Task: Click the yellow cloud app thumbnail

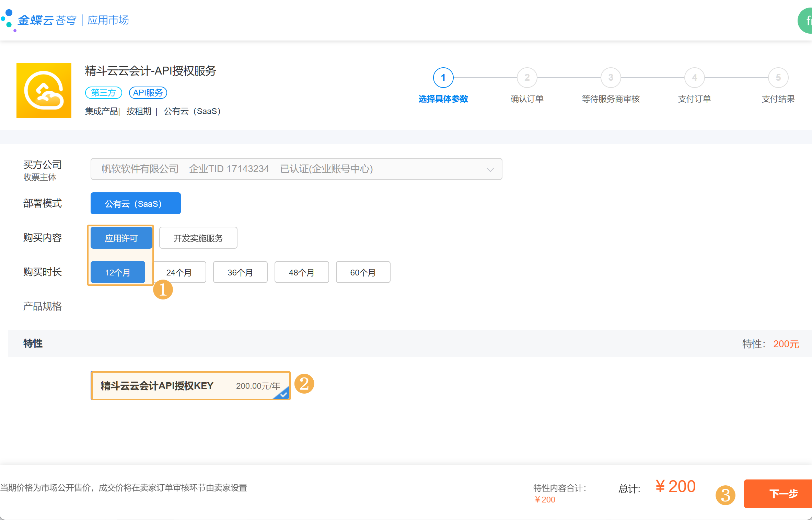Action: pyautogui.click(x=44, y=91)
